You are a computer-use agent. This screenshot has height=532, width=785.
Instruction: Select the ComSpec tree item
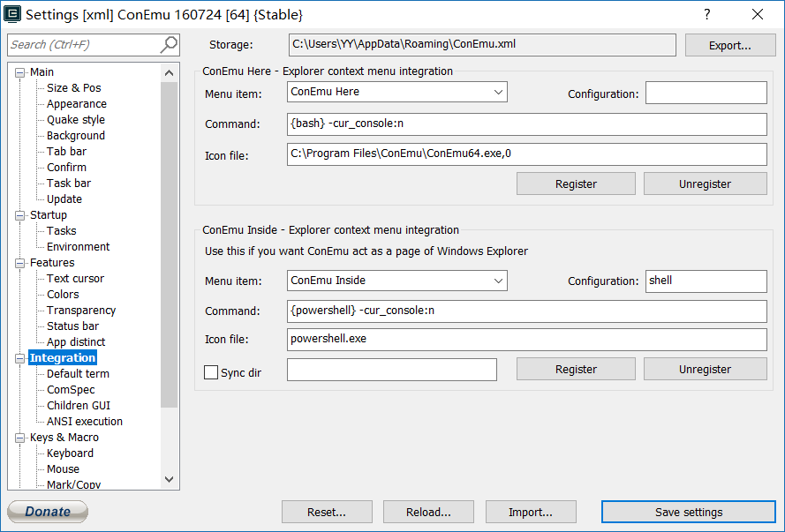click(71, 390)
